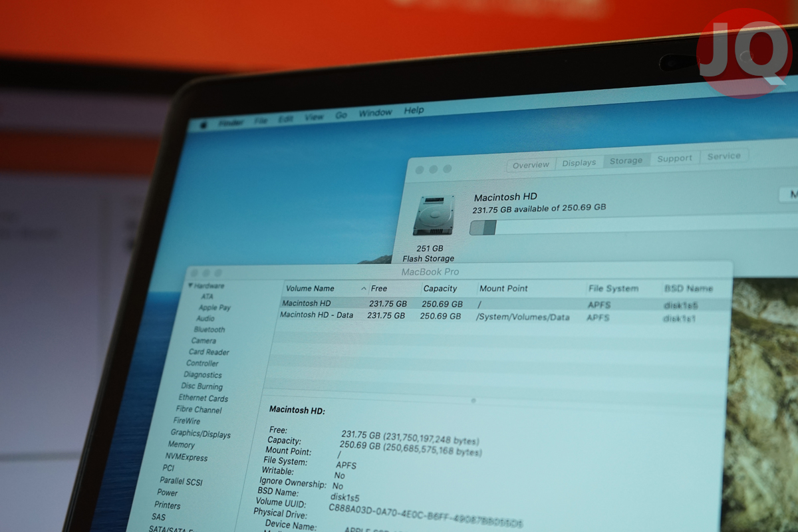Select Diagnostics in the sidebar

pos(203,375)
